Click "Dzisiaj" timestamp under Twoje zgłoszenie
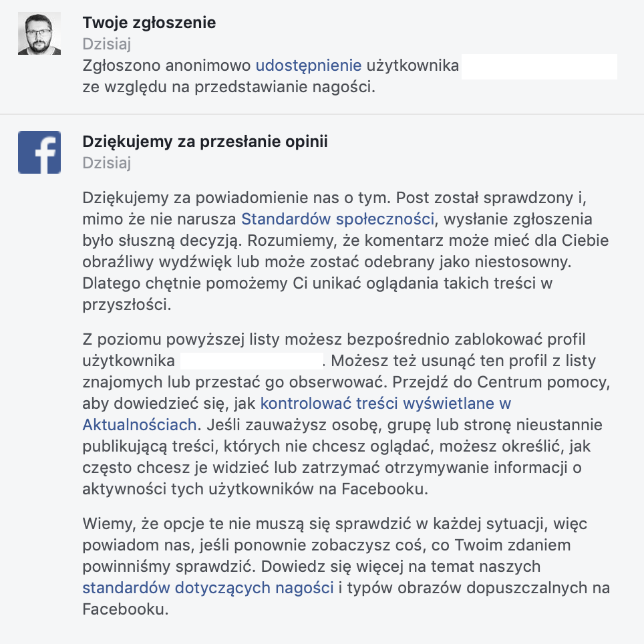 pos(107,44)
